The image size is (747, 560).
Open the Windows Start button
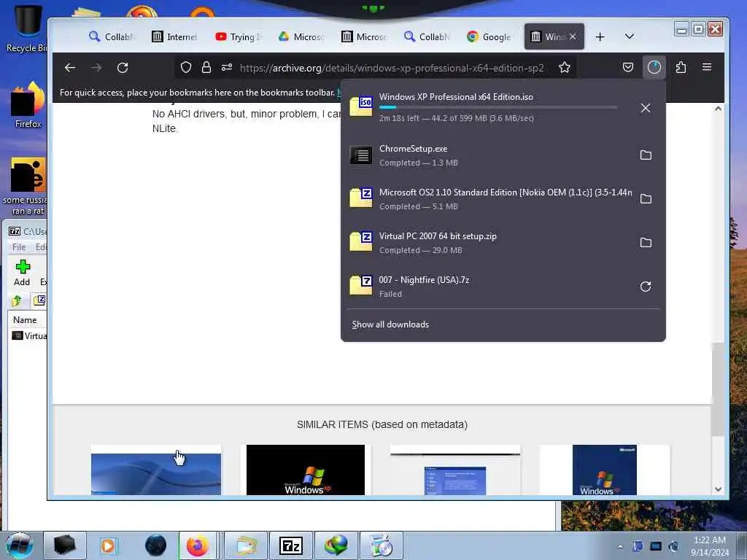coord(20,545)
